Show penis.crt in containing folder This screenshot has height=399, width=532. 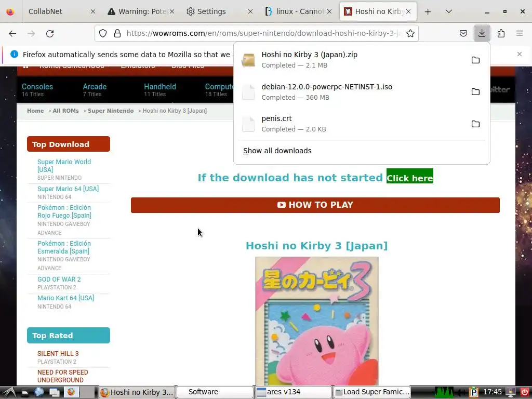pyautogui.click(x=475, y=124)
